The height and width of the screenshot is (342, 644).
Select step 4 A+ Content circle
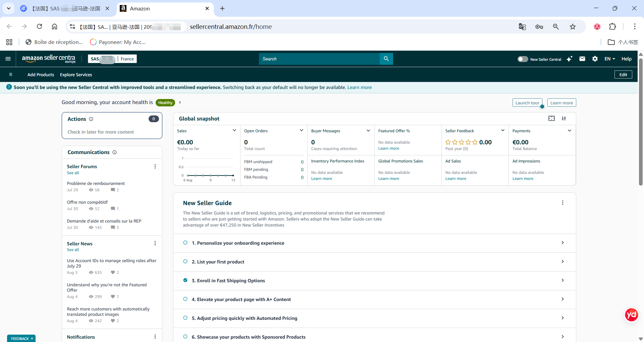click(x=185, y=299)
